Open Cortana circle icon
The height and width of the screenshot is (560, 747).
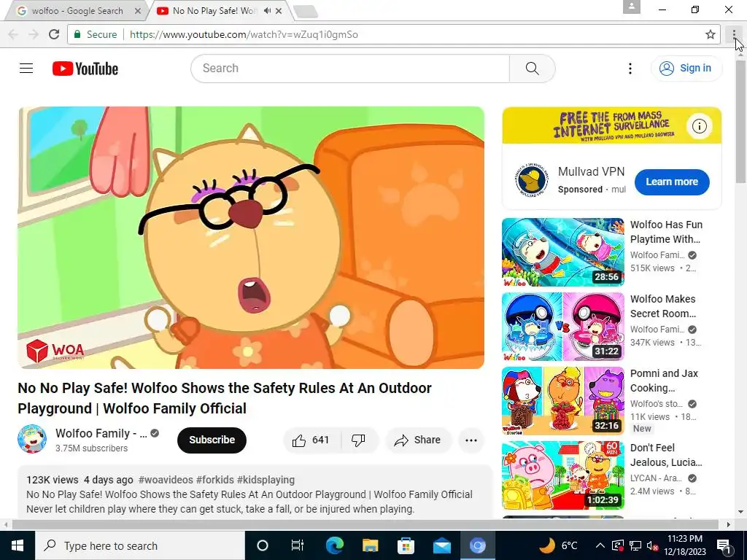click(263, 545)
